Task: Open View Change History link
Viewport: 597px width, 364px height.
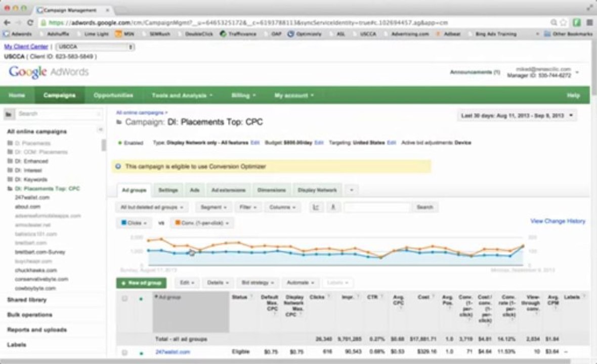Action: pyautogui.click(x=558, y=221)
